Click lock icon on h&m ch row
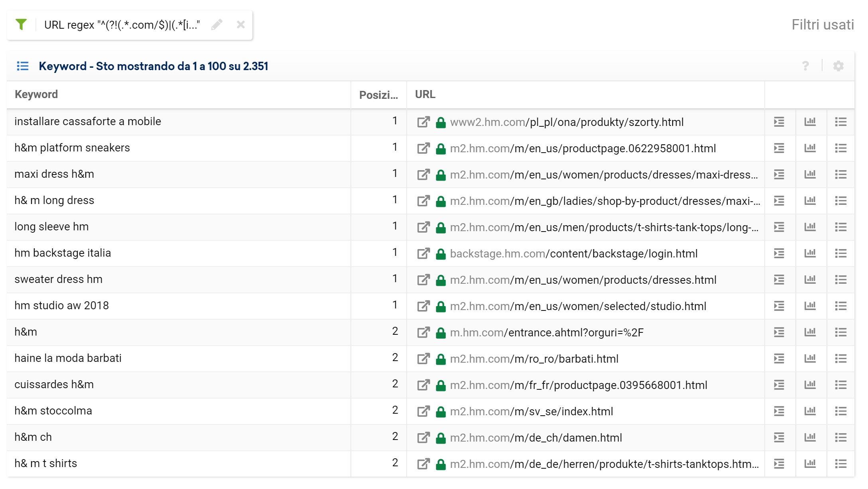 (441, 438)
